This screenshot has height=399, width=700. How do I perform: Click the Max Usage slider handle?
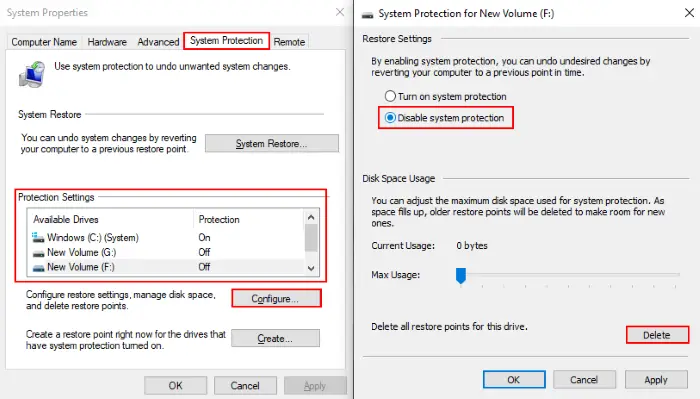coord(461,275)
